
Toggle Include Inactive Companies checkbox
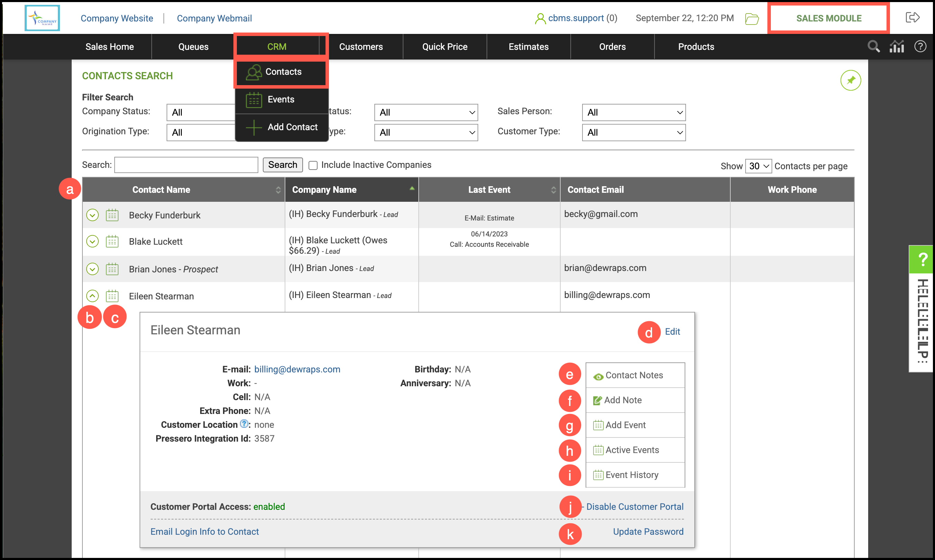(x=313, y=165)
